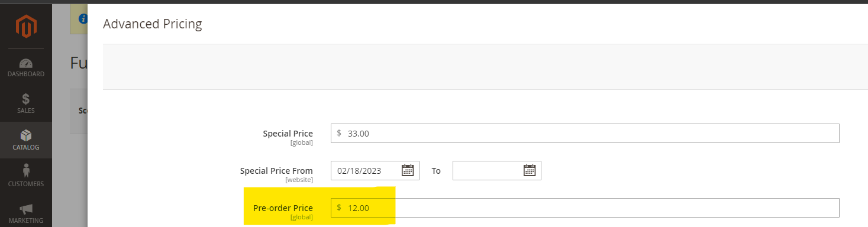The image size is (868, 227).
Task: Click the Advanced Pricing modal title
Action: 153,24
